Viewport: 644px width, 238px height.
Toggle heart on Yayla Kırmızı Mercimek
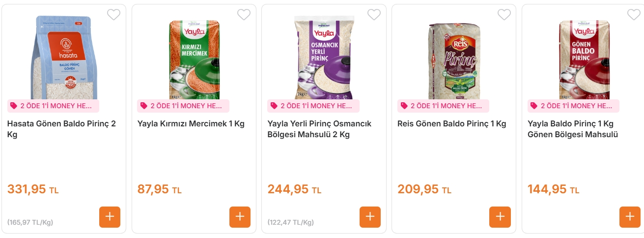pos(244,15)
